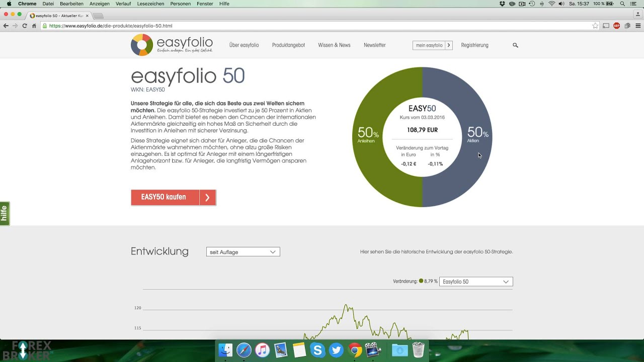The image size is (644, 362).
Task: Click the 'EASY50 kaufen' button
Action: click(174, 198)
